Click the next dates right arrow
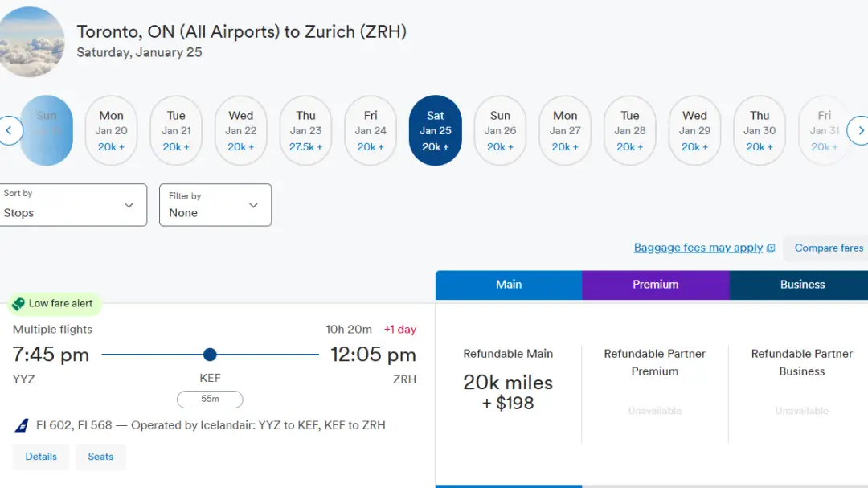The image size is (868, 488). [859, 129]
